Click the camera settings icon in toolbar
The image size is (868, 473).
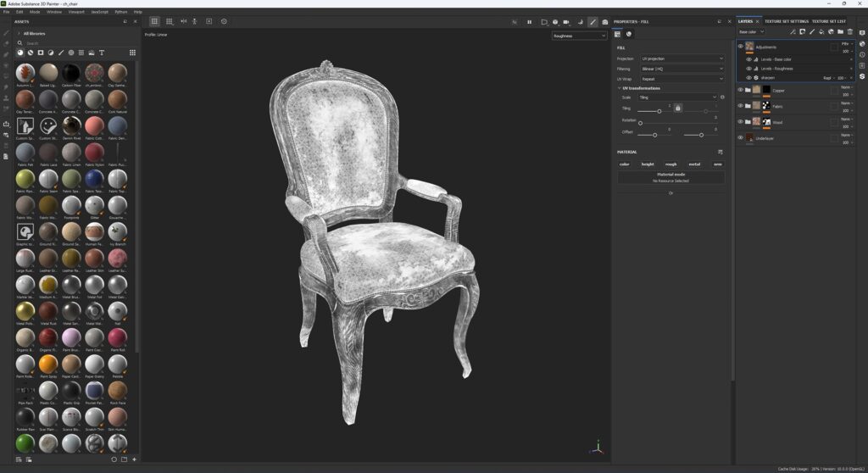pyautogui.click(x=565, y=22)
